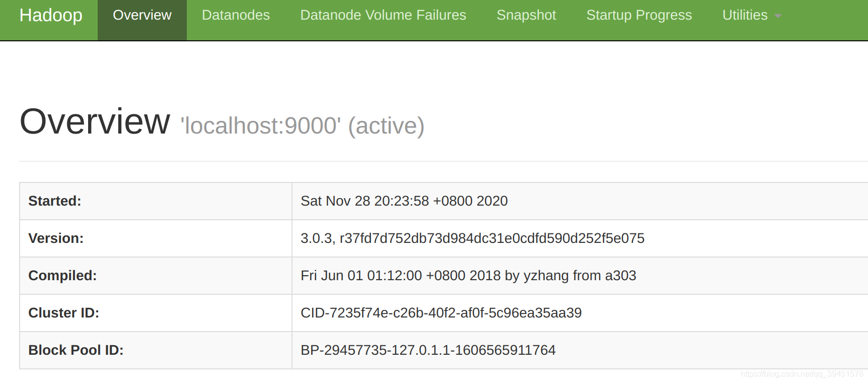Click the Version: label cell
Screen dimensions: 868x383
[156, 238]
